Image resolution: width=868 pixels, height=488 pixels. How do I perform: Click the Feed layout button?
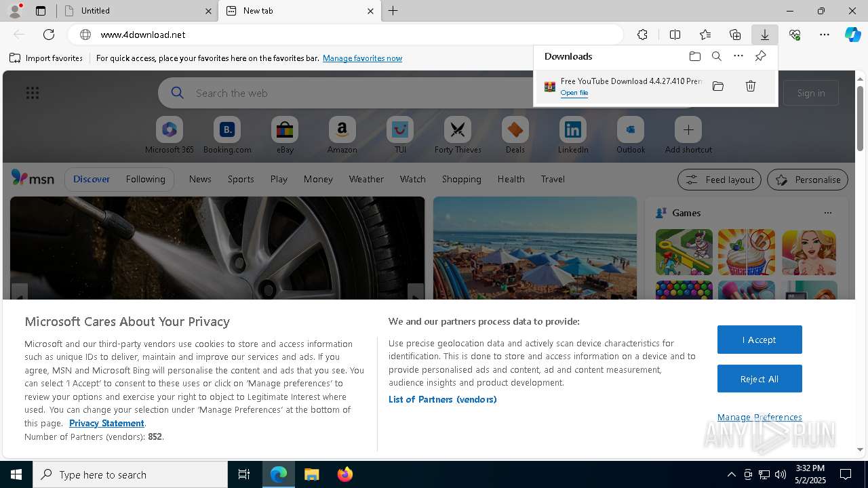click(x=719, y=180)
